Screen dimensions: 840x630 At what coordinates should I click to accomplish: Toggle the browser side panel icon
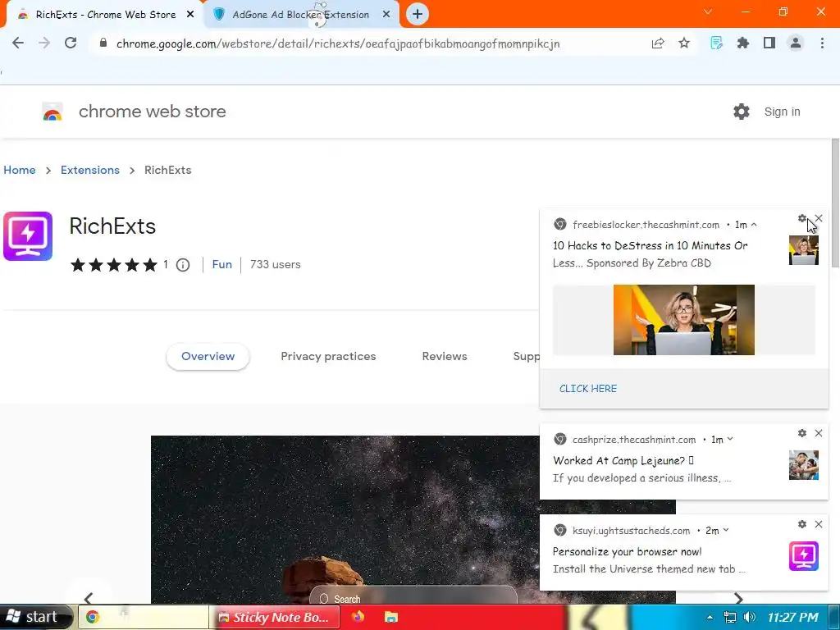pyautogui.click(x=769, y=43)
